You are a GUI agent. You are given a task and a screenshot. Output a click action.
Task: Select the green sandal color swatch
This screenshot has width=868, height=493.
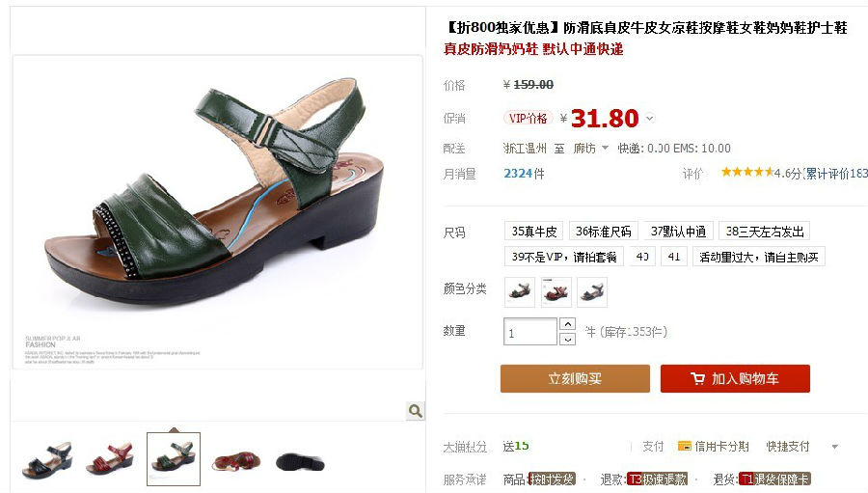[x=520, y=292]
